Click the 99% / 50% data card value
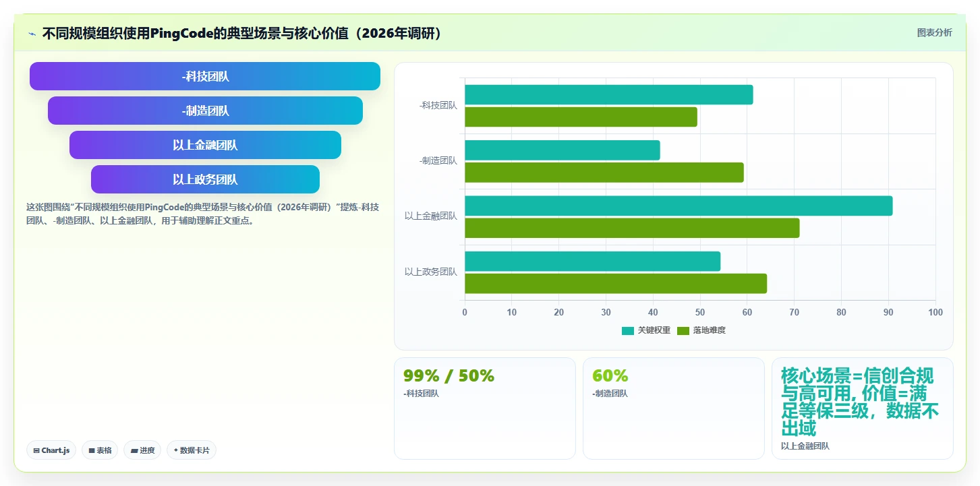Screen dimensions: 980x486 point(449,375)
